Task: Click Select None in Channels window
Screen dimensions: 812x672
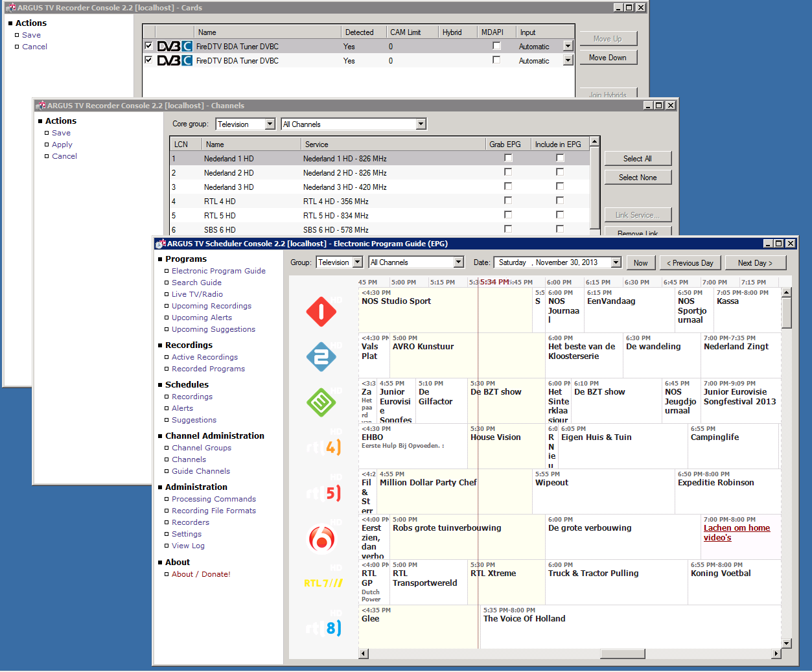Action: click(x=638, y=178)
